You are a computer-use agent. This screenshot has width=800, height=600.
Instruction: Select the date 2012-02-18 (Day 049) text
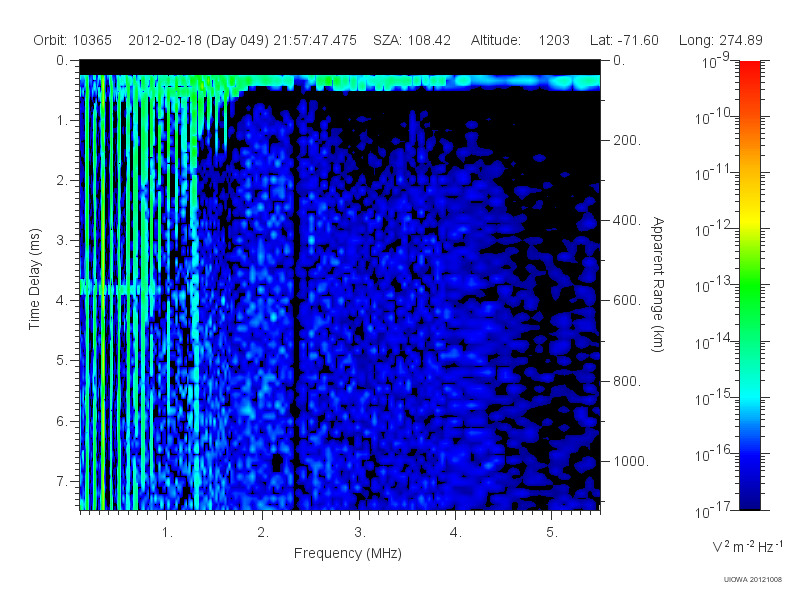tap(198, 40)
